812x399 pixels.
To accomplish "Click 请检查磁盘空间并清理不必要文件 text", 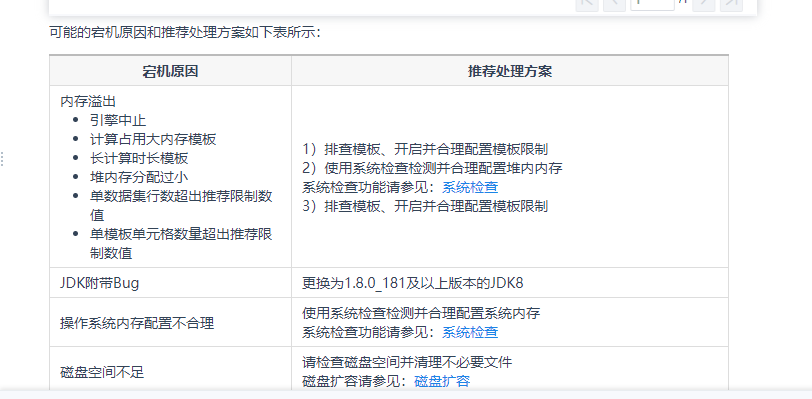I will point(407,362).
